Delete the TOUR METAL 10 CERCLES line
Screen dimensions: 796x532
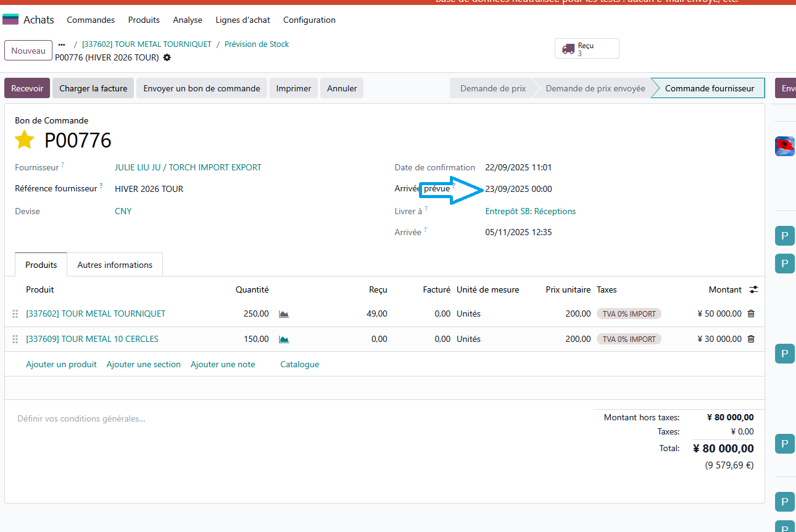tap(751, 339)
